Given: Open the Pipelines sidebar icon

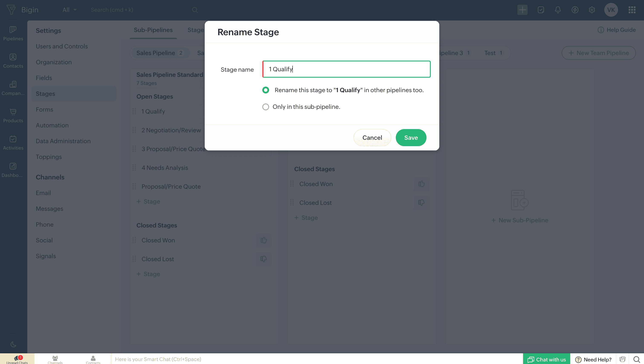Looking at the screenshot, I should point(13,33).
